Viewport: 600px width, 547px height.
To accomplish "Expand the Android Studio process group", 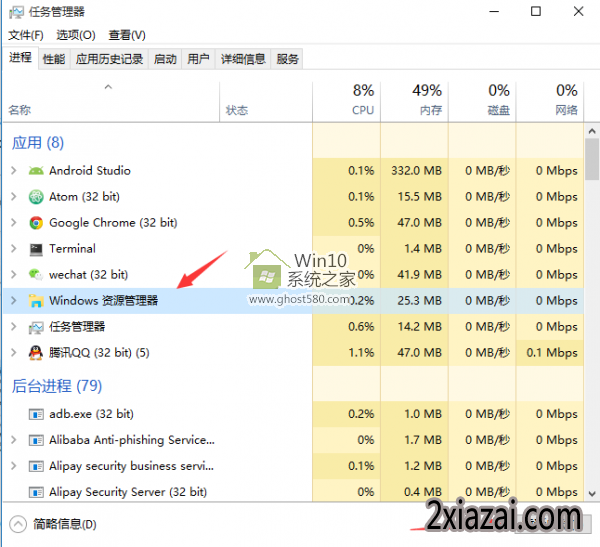I will (14, 171).
